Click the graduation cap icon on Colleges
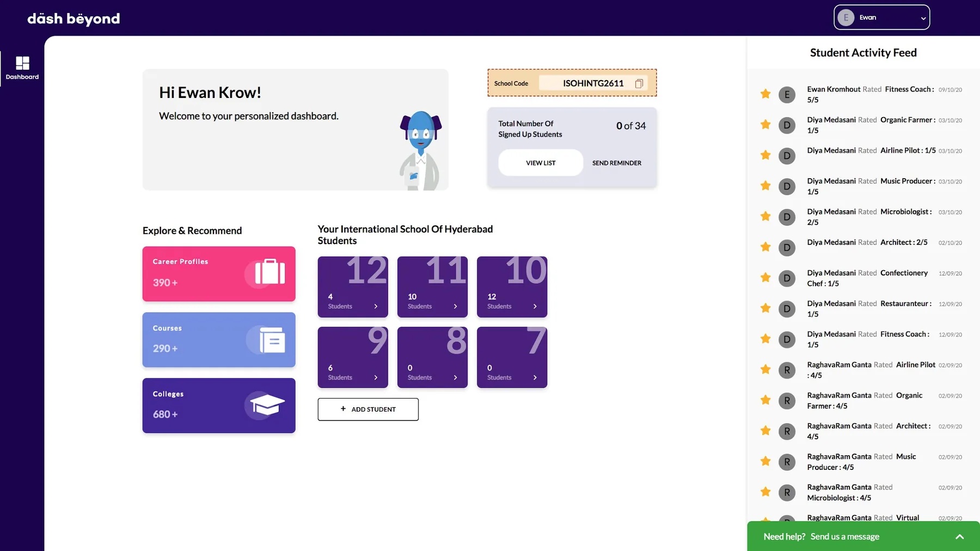The width and height of the screenshot is (980, 551). 267,405
